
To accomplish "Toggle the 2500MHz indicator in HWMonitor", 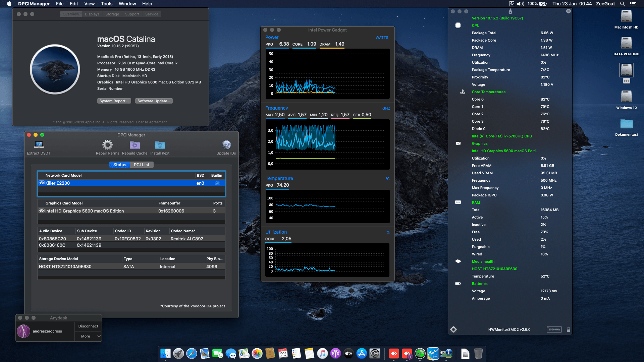I will pos(554,329).
